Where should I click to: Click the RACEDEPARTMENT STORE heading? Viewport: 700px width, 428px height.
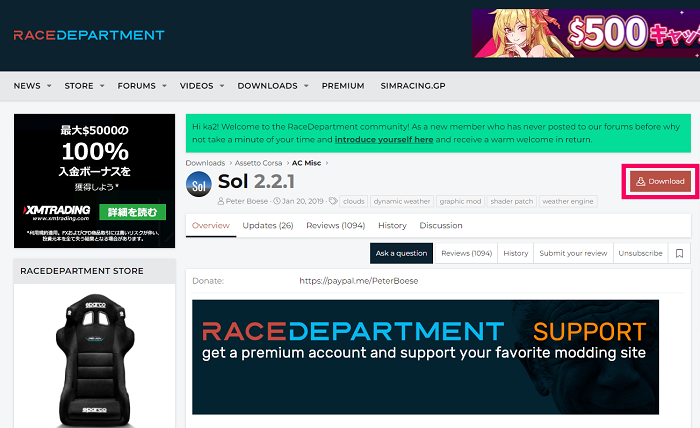[x=82, y=271]
